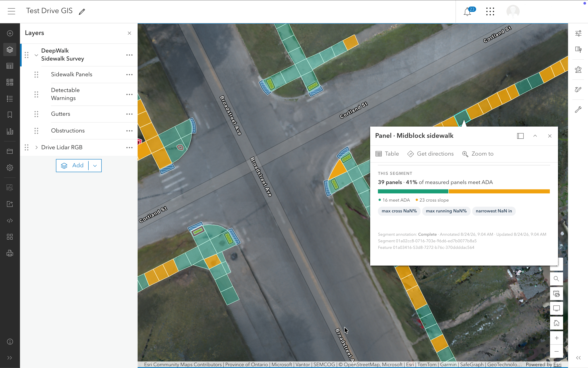Open the Print icon in left sidebar
The image size is (588, 368).
click(10, 253)
